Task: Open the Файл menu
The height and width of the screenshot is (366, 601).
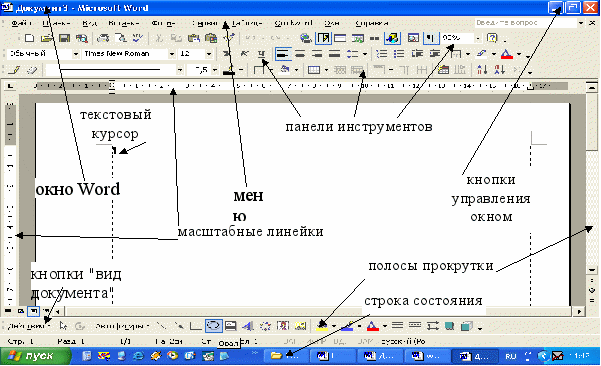Action: pos(21,23)
